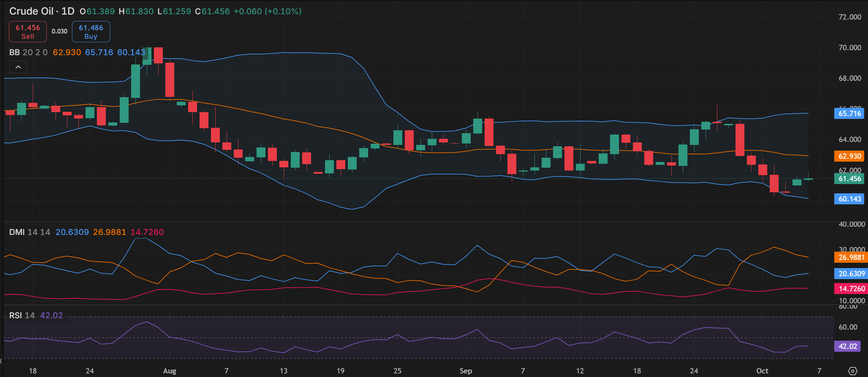Click the partially hidden left edge panel tab

tap(1, 361)
